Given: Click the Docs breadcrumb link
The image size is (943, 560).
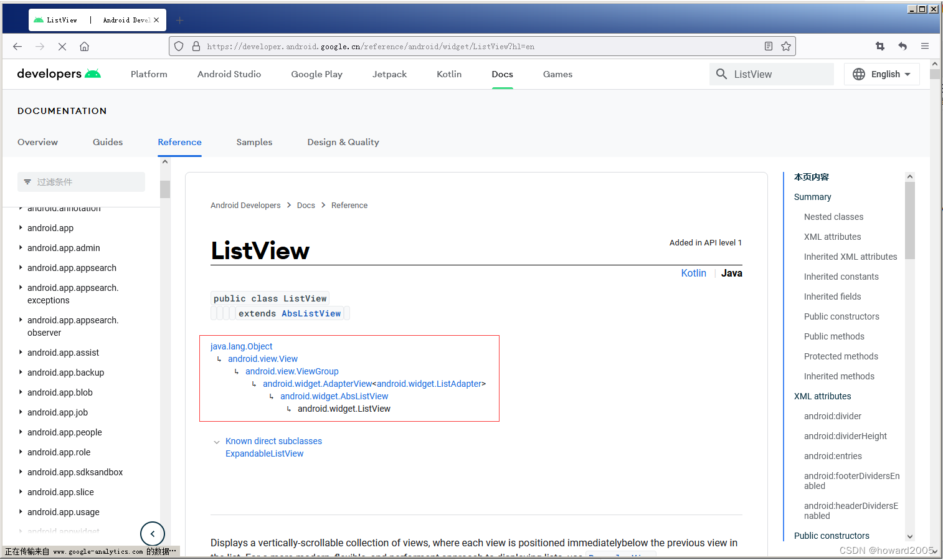Looking at the screenshot, I should 306,206.
